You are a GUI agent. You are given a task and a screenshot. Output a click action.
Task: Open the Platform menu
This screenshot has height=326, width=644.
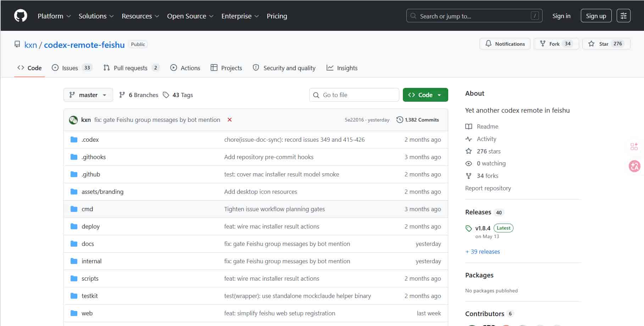[x=54, y=16]
